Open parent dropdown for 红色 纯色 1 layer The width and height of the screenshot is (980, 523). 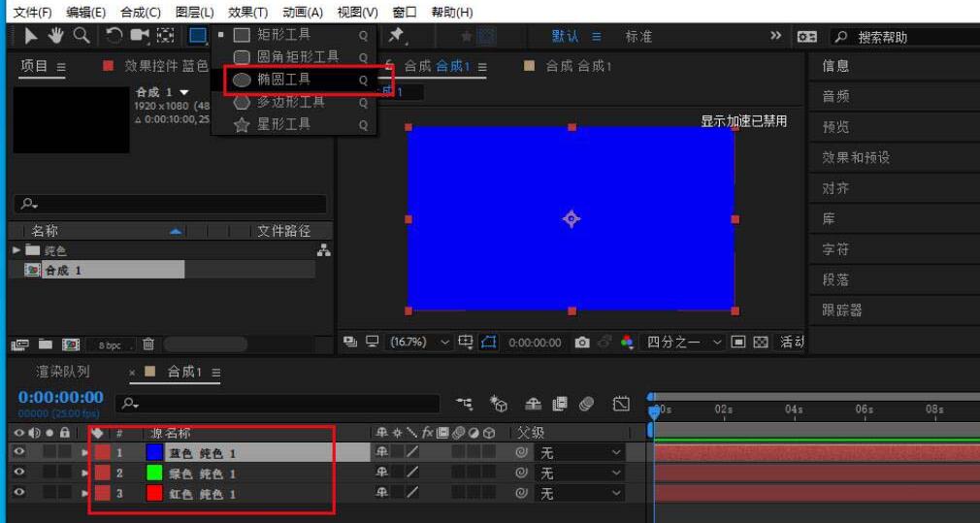point(580,494)
